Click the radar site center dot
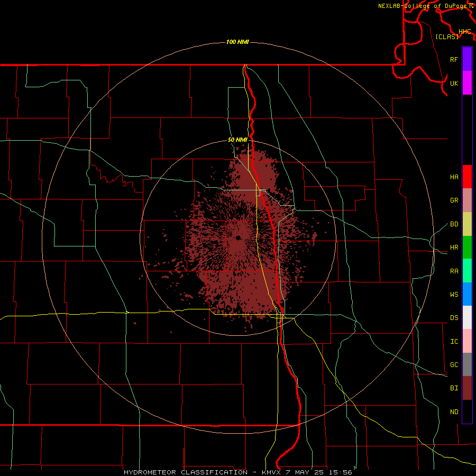 (239, 237)
